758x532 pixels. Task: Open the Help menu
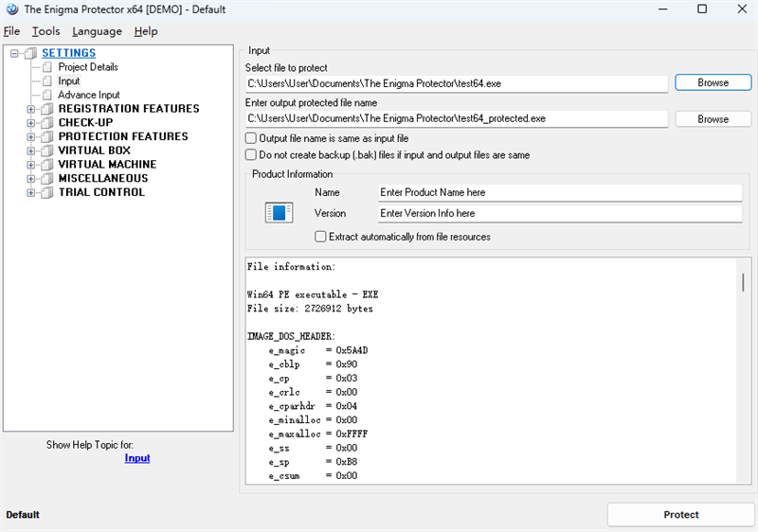(x=146, y=31)
